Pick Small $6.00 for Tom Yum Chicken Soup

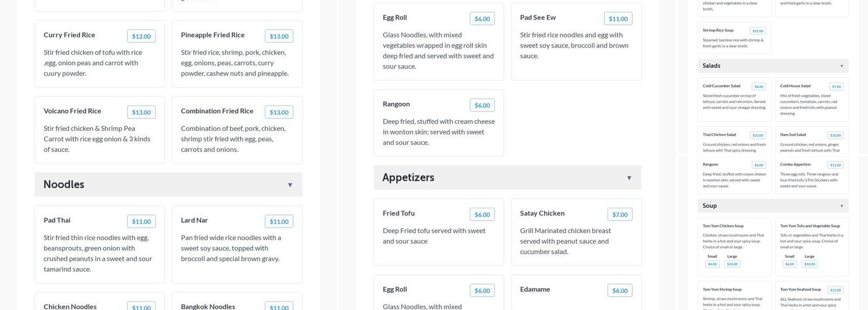(x=712, y=264)
